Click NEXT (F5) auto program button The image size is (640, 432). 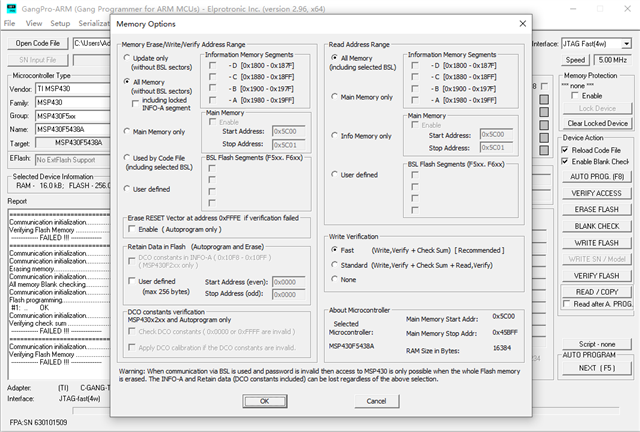point(596,368)
